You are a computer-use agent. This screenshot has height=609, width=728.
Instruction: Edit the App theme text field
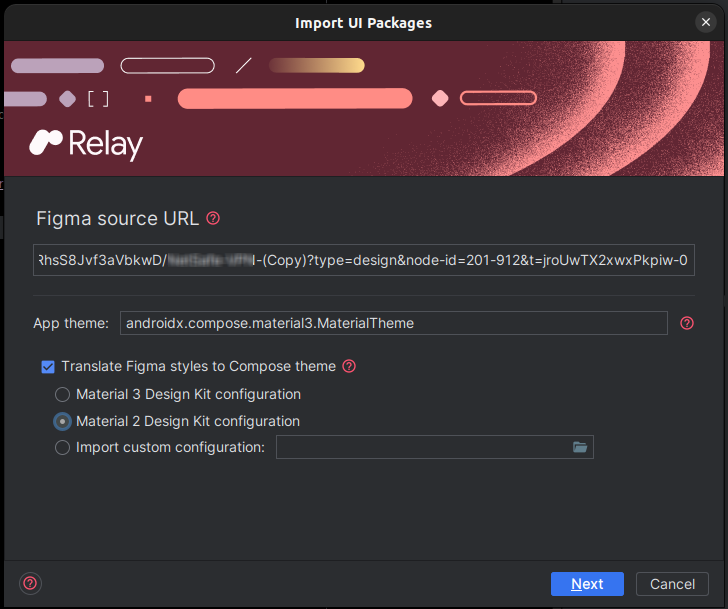coord(393,323)
